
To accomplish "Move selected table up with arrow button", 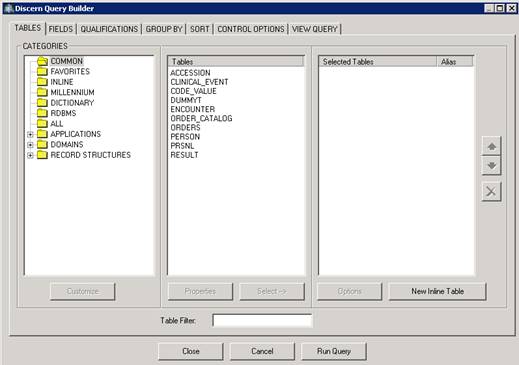I will [x=491, y=146].
